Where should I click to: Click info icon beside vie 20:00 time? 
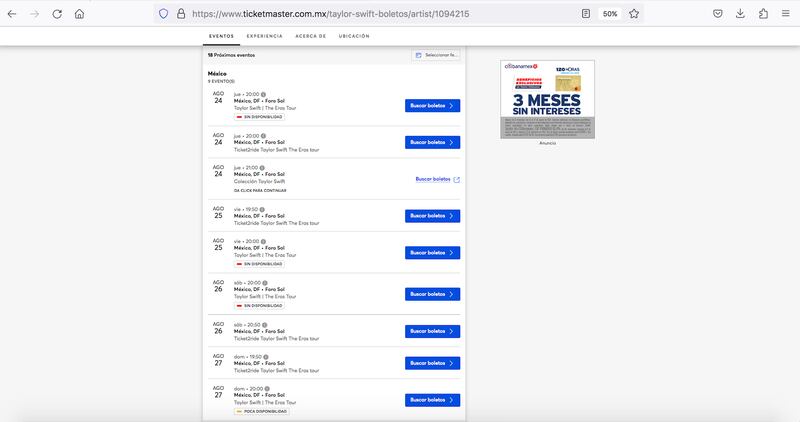pyautogui.click(x=263, y=241)
